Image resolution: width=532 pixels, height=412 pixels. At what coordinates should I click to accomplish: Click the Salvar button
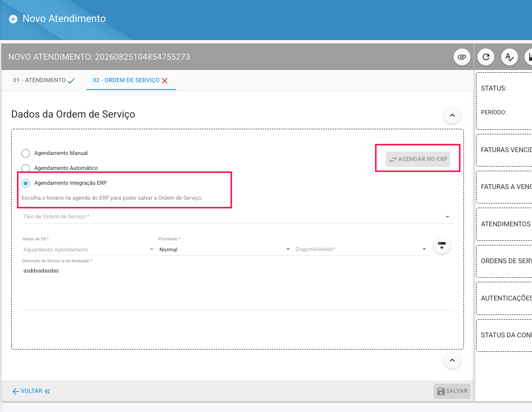pos(452,391)
